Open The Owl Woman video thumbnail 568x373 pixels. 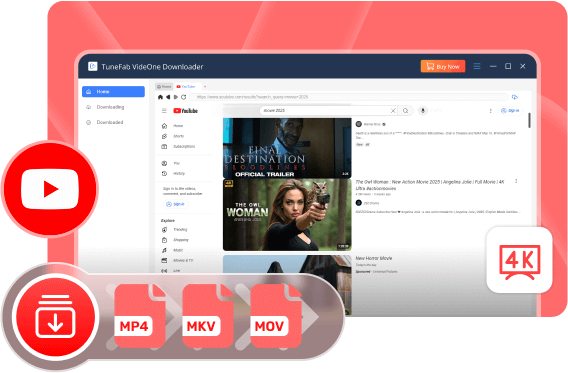(287, 215)
